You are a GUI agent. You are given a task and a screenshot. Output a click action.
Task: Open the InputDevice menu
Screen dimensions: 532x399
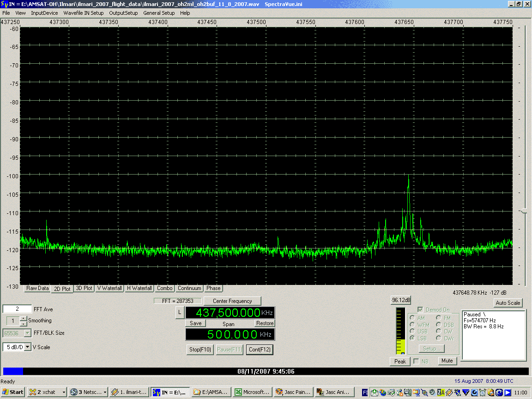click(x=44, y=13)
